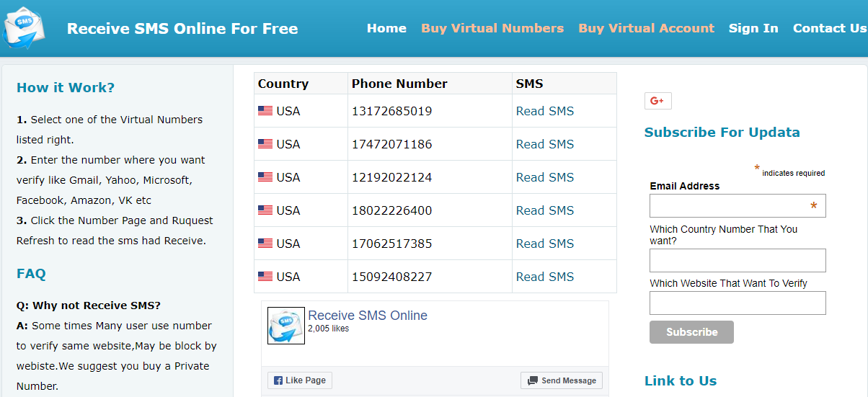
Task: Click the Google Plus share icon
Action: click(x=657, y=101)
